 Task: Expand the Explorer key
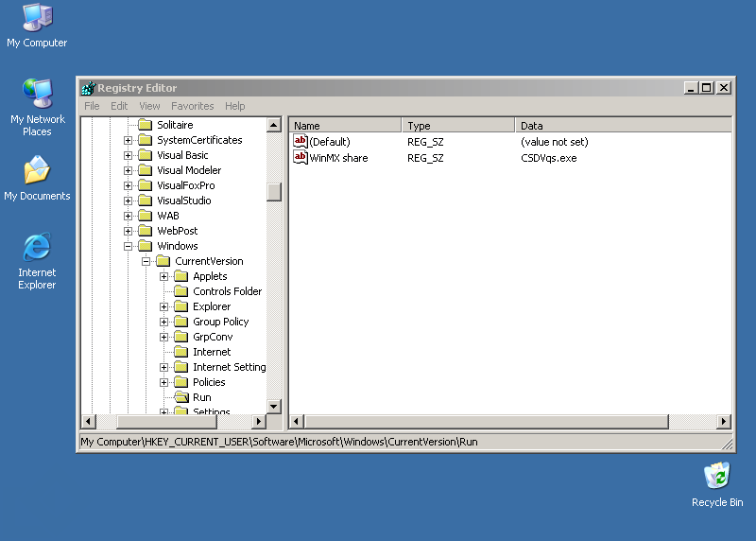tap(163, 307)
